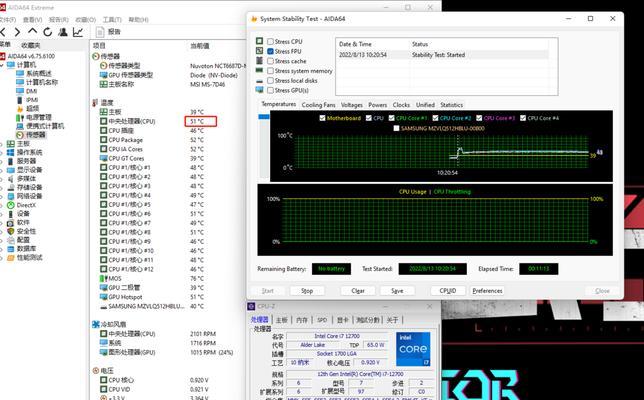644x400 pixels.
Task: Click the 性能测试 benchmark tree icon
Action: pos(10,257)
